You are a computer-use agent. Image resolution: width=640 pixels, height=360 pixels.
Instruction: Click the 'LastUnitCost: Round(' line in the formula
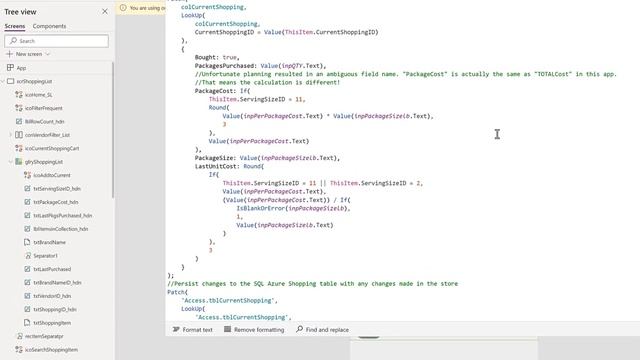pyautogui.click(x=229, y=166)
